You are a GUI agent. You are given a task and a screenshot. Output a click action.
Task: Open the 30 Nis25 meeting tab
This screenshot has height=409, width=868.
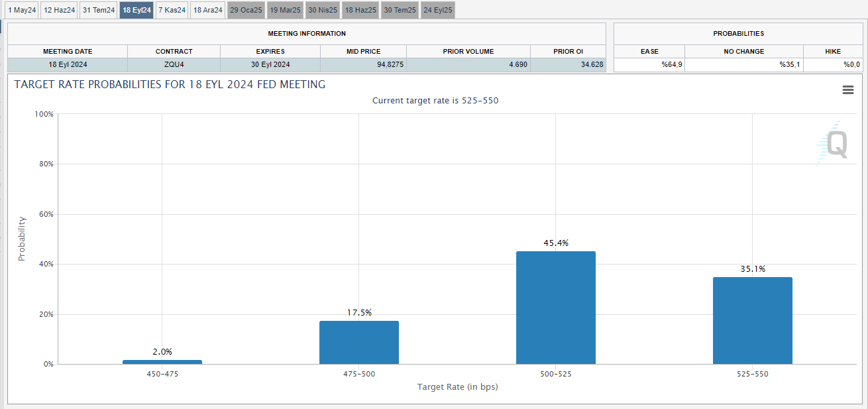323,10
